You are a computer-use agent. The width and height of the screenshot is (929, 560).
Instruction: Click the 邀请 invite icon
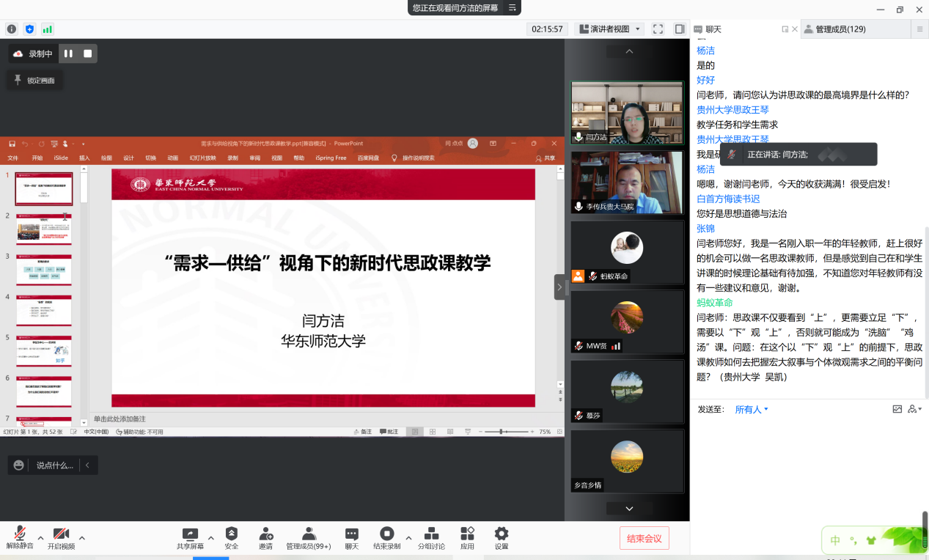[x=265, y=534]
